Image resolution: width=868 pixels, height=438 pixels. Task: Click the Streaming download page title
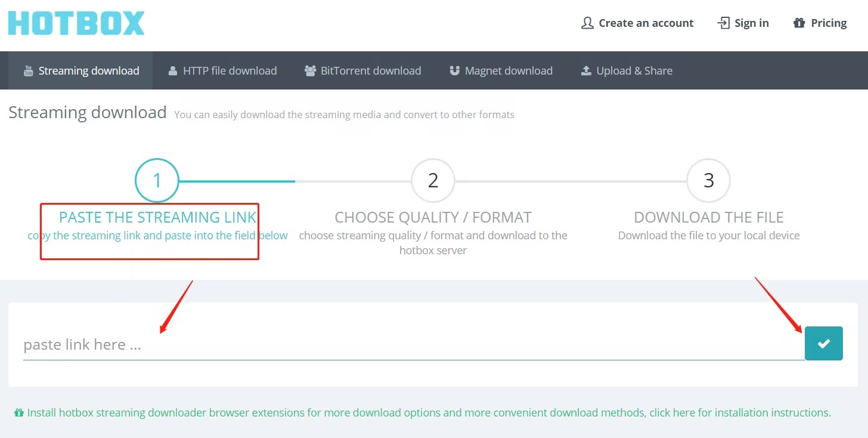88,112
